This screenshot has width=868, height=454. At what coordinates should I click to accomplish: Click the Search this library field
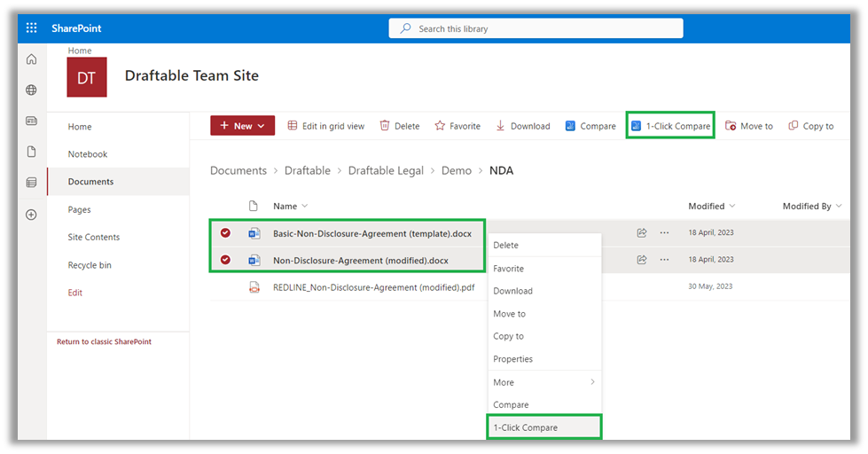pos(536,28)
